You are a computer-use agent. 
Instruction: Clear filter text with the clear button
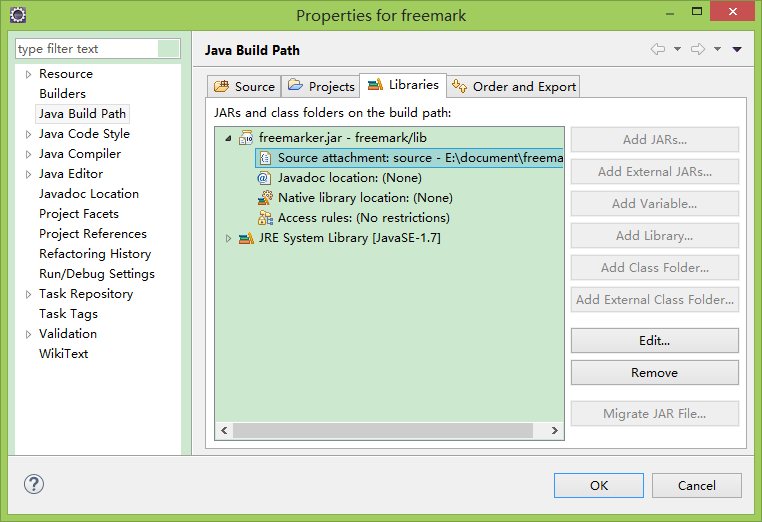click(x=169, y=49)
